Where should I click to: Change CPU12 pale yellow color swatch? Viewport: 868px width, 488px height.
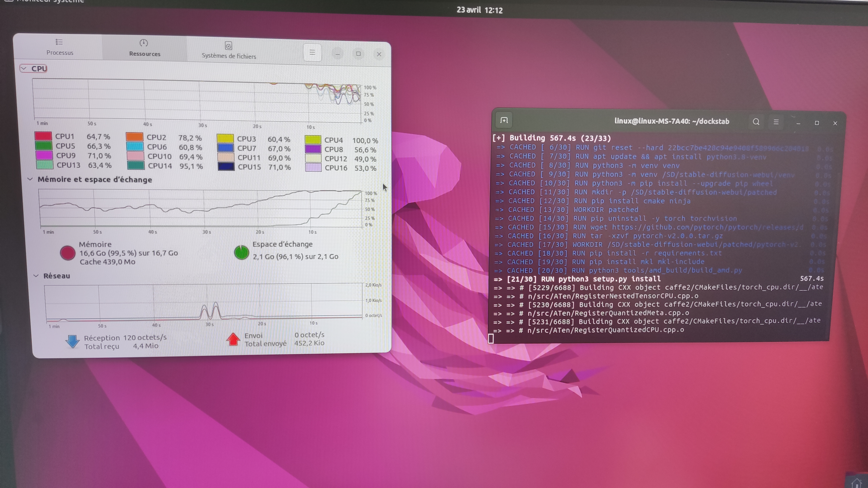(313, 158)
